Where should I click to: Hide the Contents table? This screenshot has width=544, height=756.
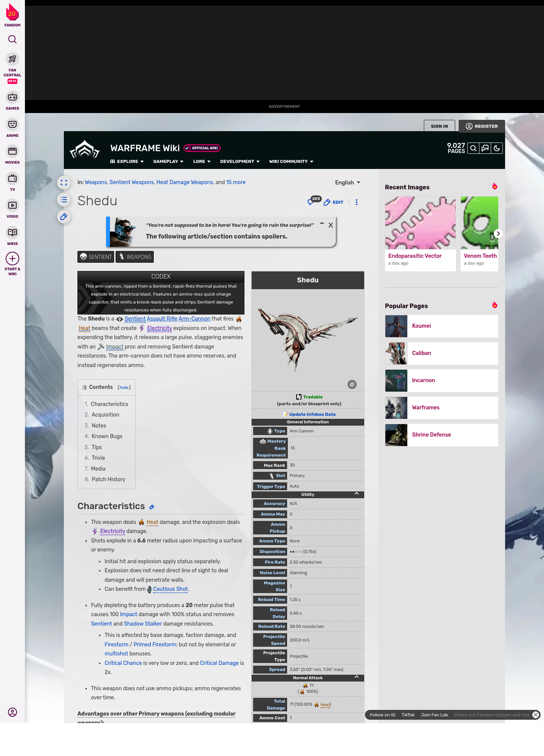click(124, 387)
